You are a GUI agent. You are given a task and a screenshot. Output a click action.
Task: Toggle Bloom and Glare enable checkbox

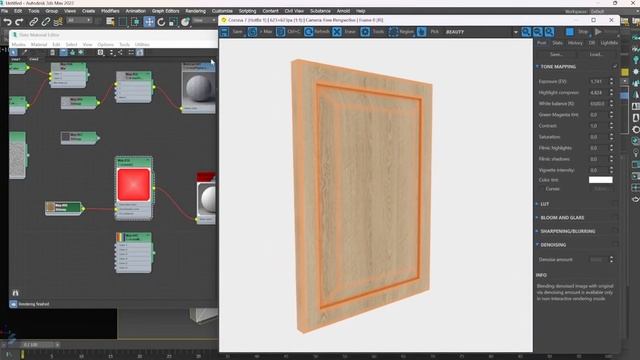pyautogui.click(x=615, y=218)
